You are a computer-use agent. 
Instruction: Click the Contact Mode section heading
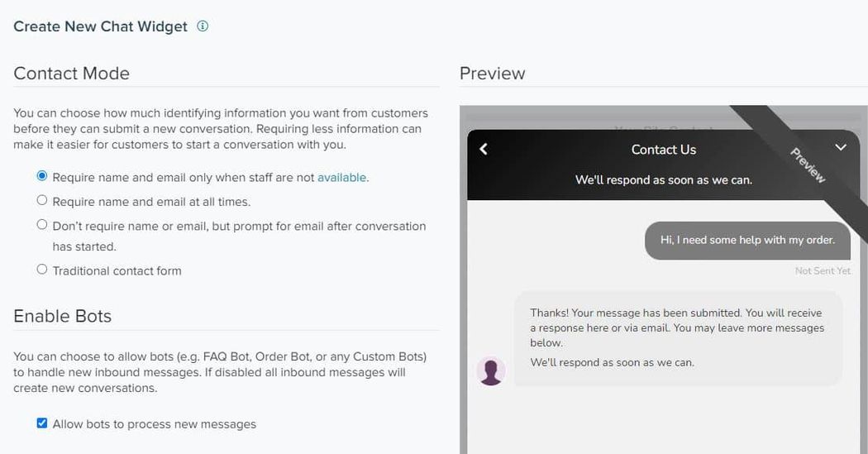71,73
